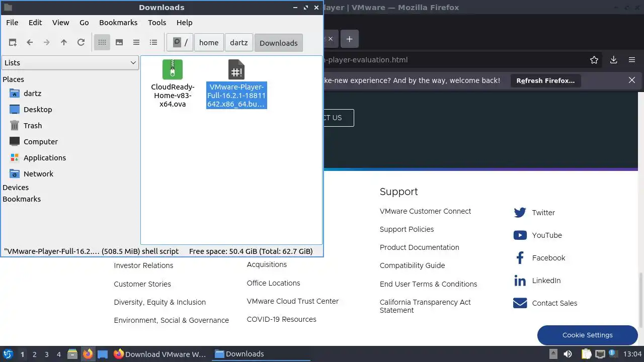This screenshot has width=644, height=362.
Task: Create a new tab in the file manager
Action: 13,43
